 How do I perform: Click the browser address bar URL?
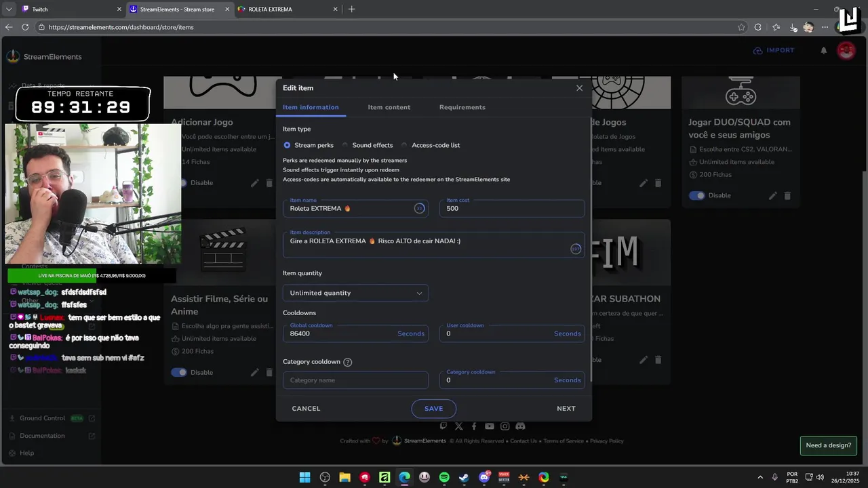coord(121,27)
